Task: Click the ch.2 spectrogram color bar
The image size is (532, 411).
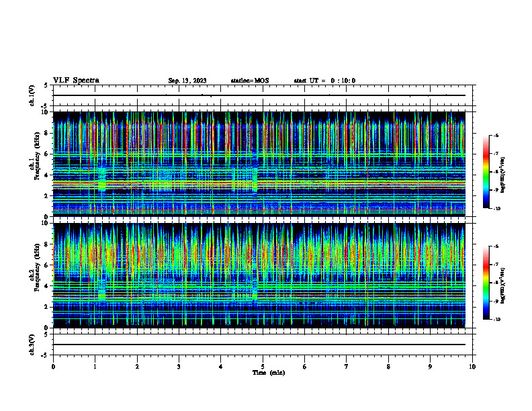Action: (x=486, y=283)
